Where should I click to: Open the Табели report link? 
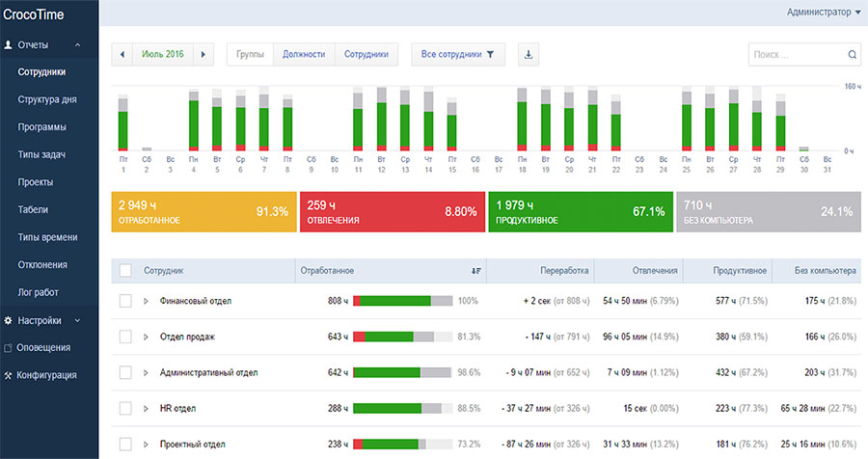33,209
